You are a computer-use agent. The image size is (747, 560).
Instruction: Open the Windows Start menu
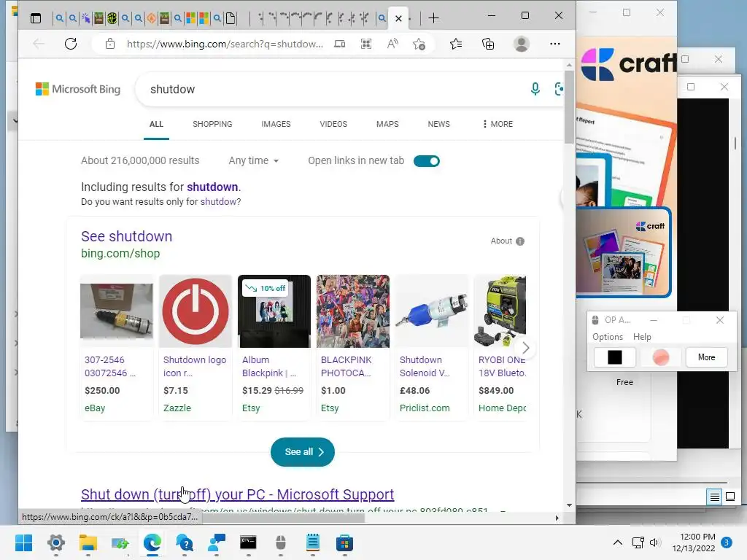(24, 542)
